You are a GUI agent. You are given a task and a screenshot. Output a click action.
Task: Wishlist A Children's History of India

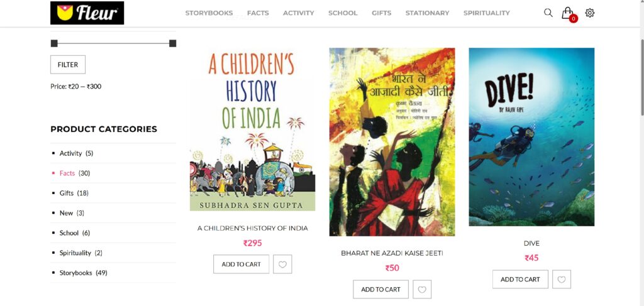coord(282,265)
